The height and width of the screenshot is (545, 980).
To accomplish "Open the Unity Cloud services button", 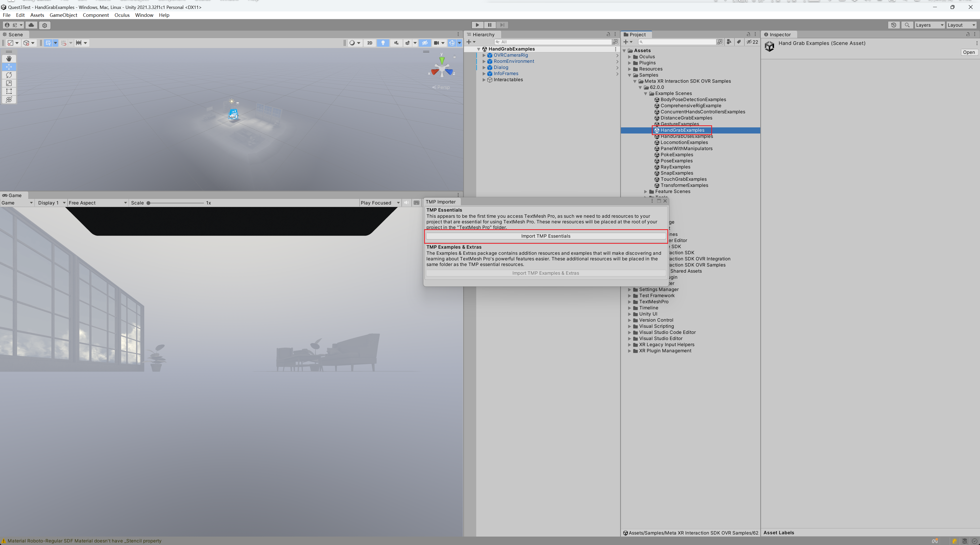I will click(31, 25).
